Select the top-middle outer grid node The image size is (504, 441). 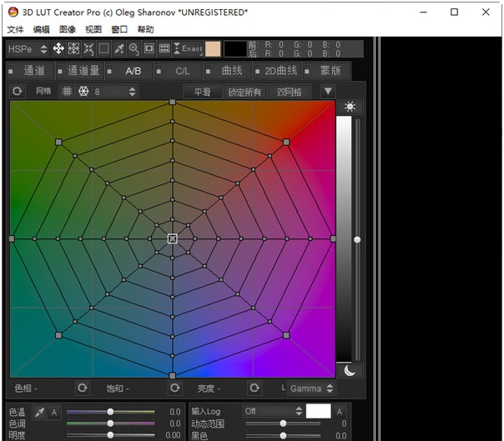(173, 103)
